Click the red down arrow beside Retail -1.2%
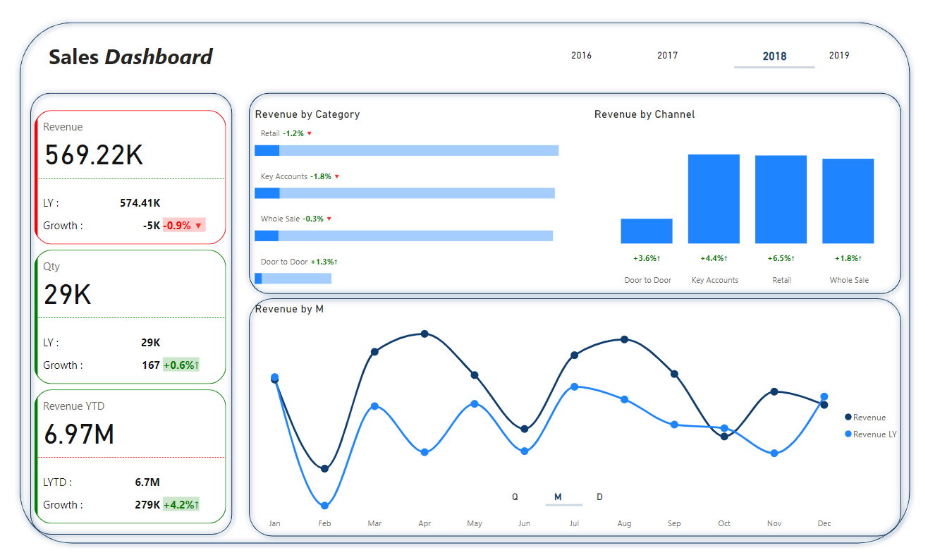The height and width of the screenshot is (560, 928). click(309, 133)
